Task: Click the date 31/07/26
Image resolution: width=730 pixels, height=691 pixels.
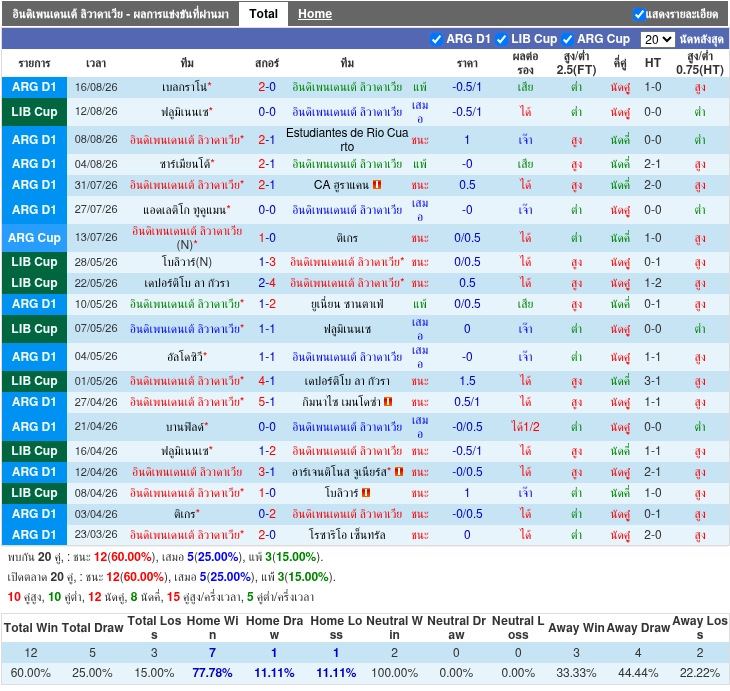Action: pos(96,185)
